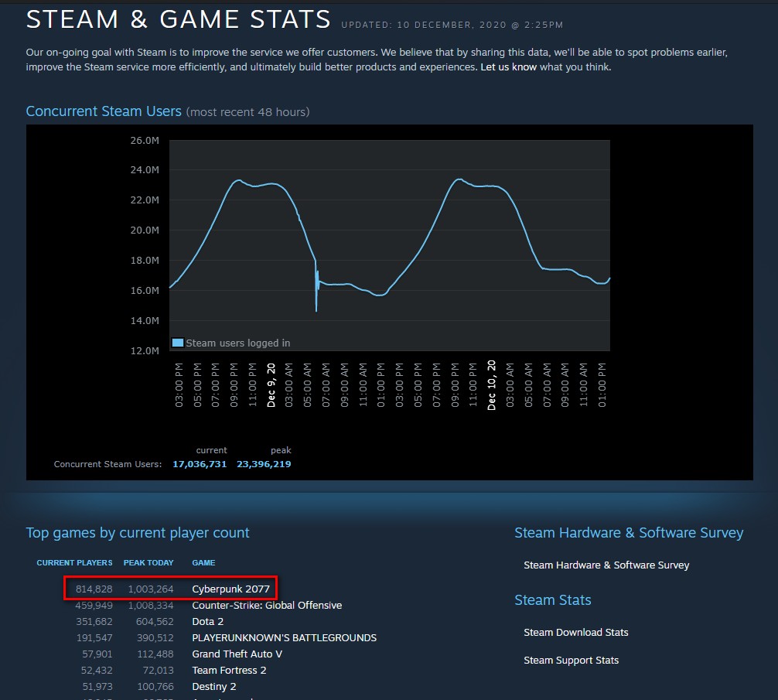
Task: Click Cyberpunk 2077 current players 814,828
Action: pyautogui.click(x=94, y=589)
